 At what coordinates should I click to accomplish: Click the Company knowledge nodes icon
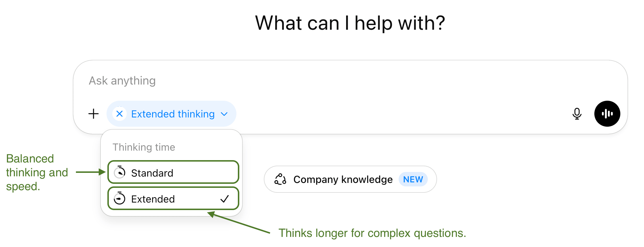(x=280, y=179)
